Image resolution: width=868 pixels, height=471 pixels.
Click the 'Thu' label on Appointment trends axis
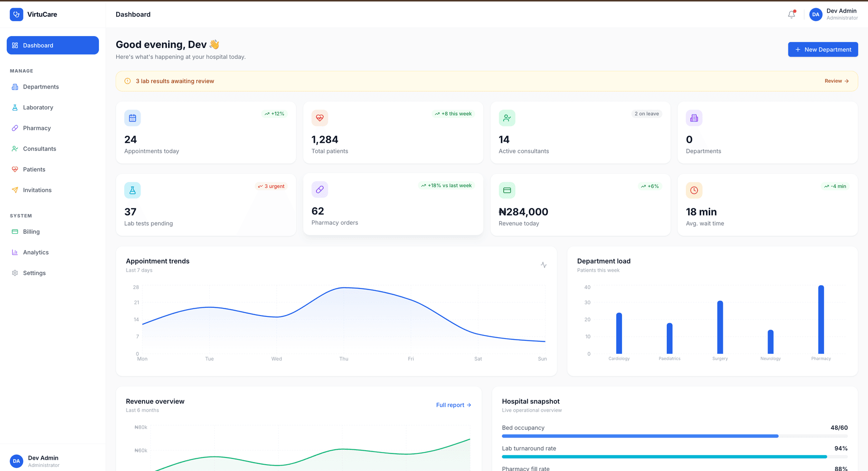[x=344, y=359]
